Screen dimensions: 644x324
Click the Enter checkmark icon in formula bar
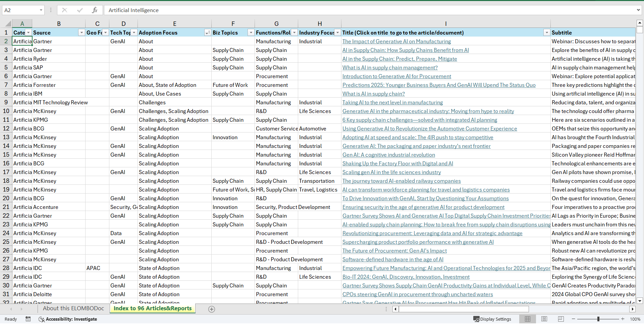[x=79, y=10]
